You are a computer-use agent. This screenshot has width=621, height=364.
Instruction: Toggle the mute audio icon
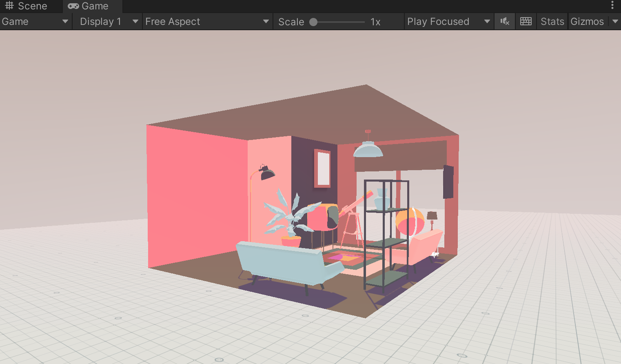coord(505,22)
